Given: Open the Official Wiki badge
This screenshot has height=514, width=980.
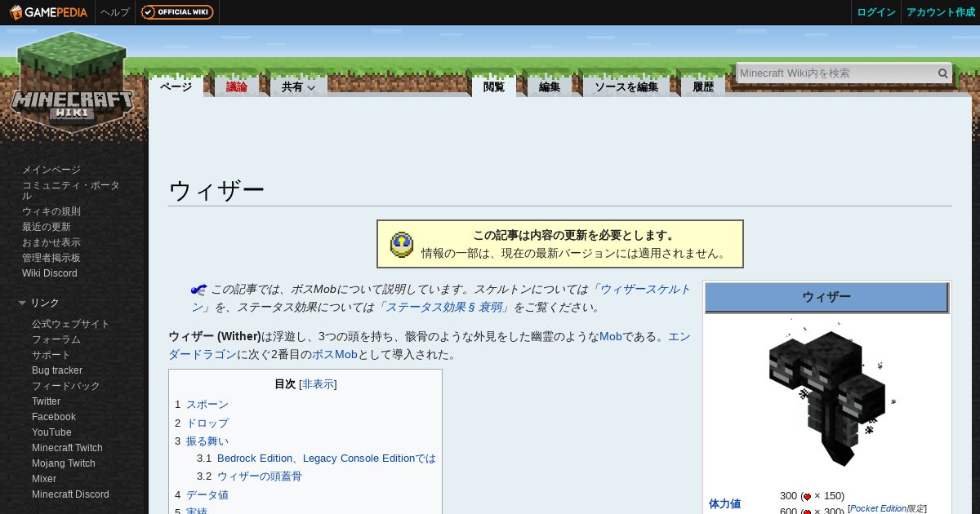Looking at the screenshot, I should (177, 12).
